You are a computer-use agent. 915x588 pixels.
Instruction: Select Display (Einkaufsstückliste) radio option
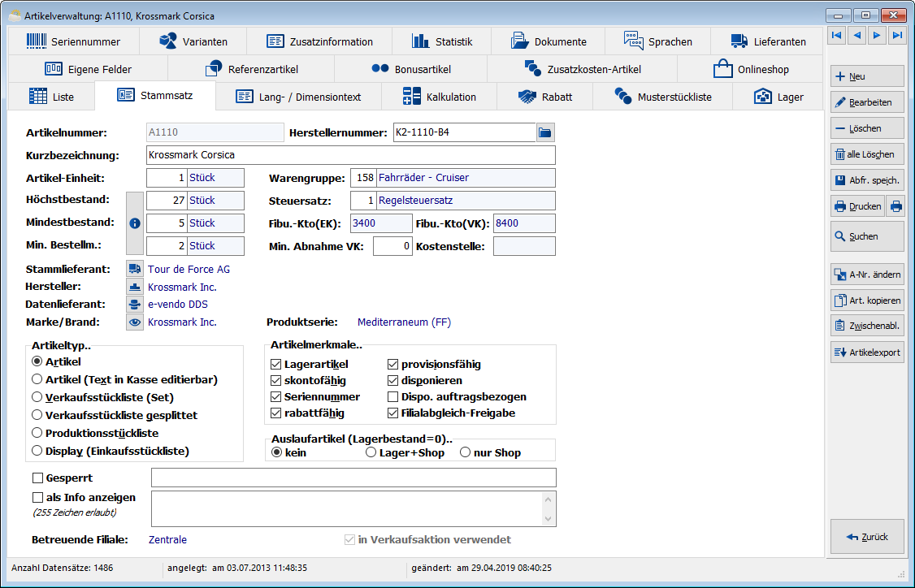point(37,450)
